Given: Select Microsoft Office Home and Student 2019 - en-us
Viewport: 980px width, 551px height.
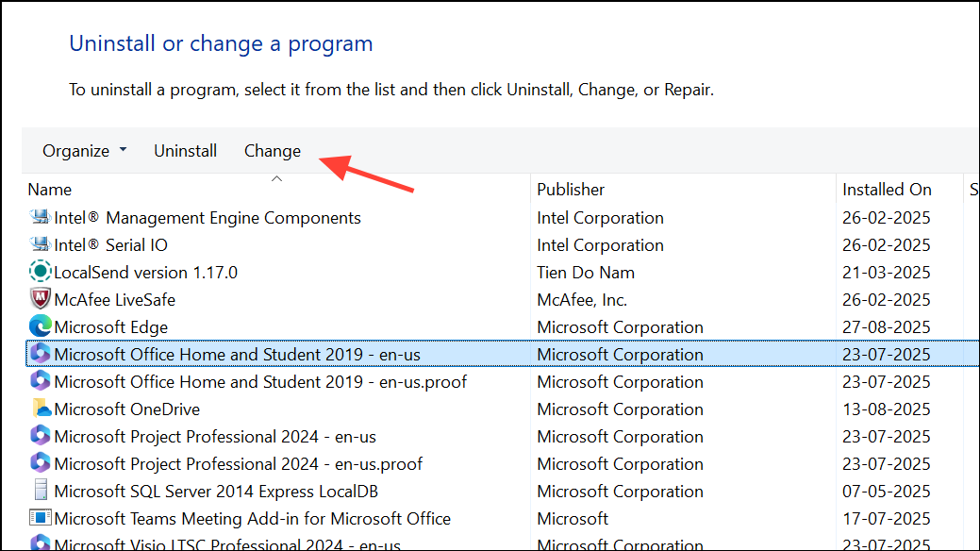Looking at the screenshot, I should 237,354.
